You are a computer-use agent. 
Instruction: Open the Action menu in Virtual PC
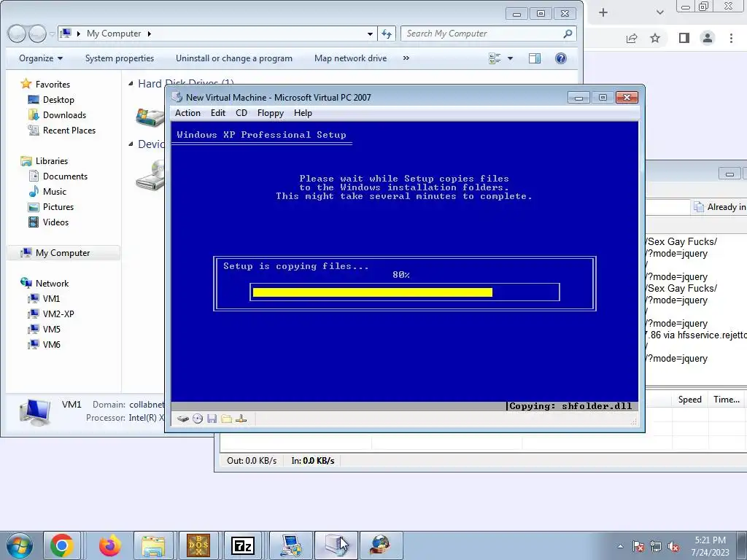(187, 113)
